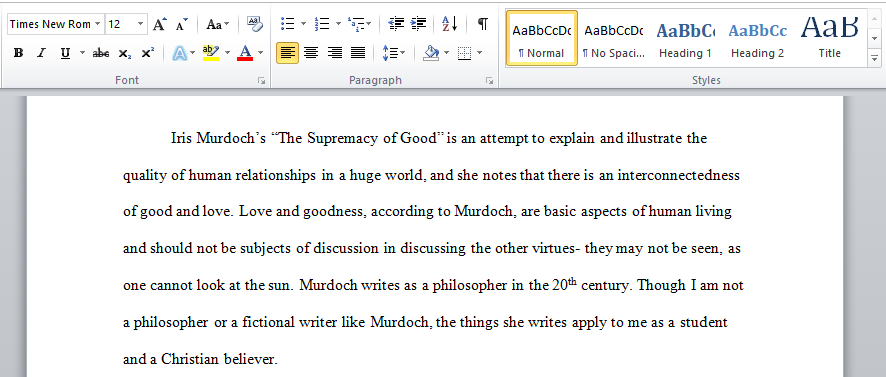Viewport: 886px width, 377px height.
Task: Click the Bullets list icon
Action: click(x=288, y=24)
